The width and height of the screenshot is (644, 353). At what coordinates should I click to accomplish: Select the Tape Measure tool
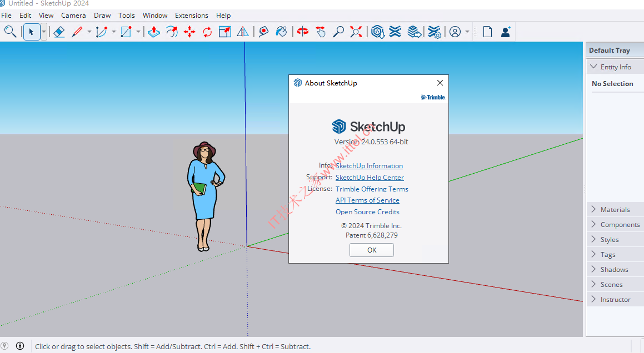coord(264,32)
